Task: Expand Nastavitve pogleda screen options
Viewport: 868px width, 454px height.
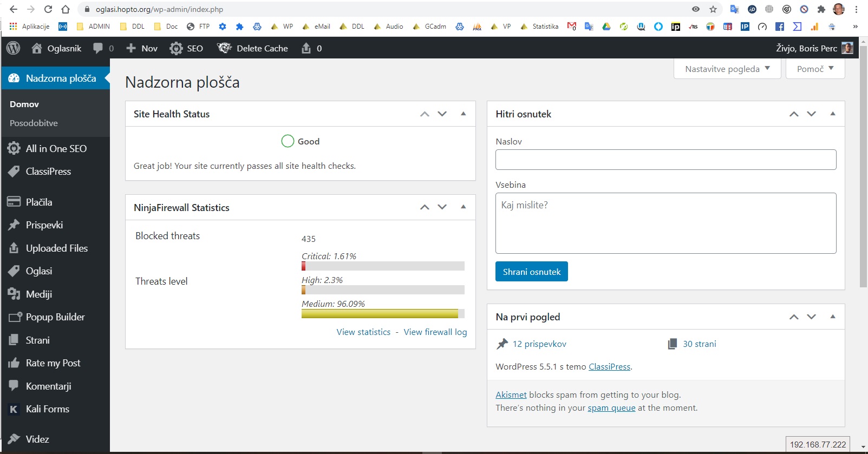Action: (x=727, y=69)
